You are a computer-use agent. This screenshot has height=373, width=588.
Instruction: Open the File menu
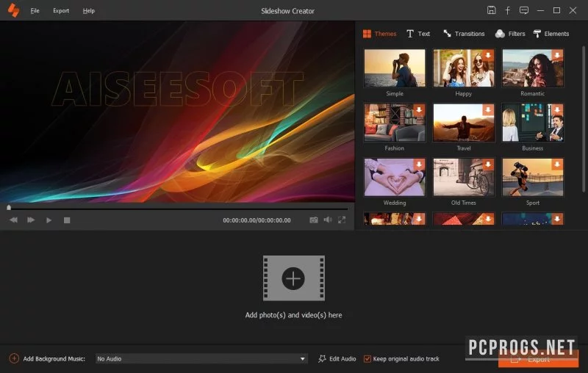[x=35, y=11]
